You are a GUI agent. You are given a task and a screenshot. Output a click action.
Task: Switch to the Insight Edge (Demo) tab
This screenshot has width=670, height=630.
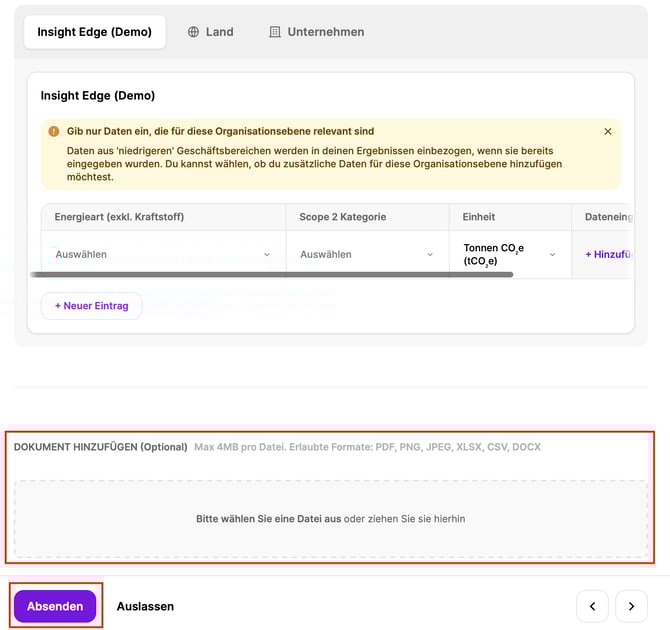tap(95, 32)
